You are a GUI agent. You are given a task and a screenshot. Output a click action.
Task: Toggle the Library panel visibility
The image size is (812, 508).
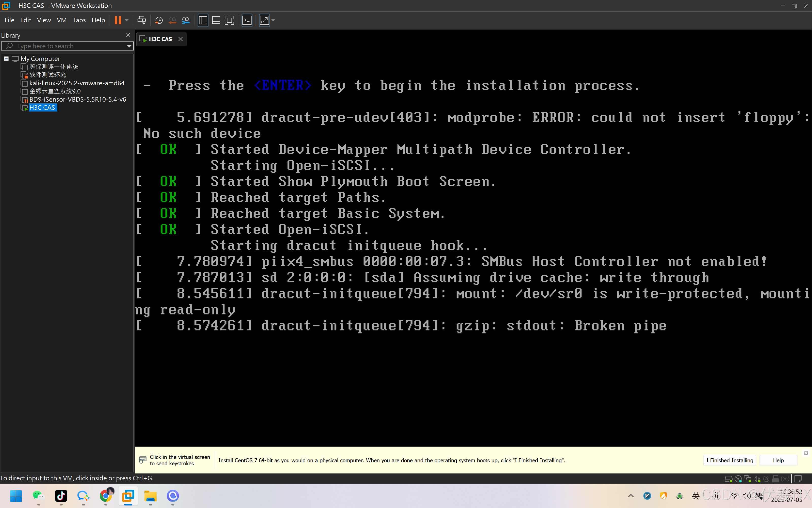click(x=203, y=20)
